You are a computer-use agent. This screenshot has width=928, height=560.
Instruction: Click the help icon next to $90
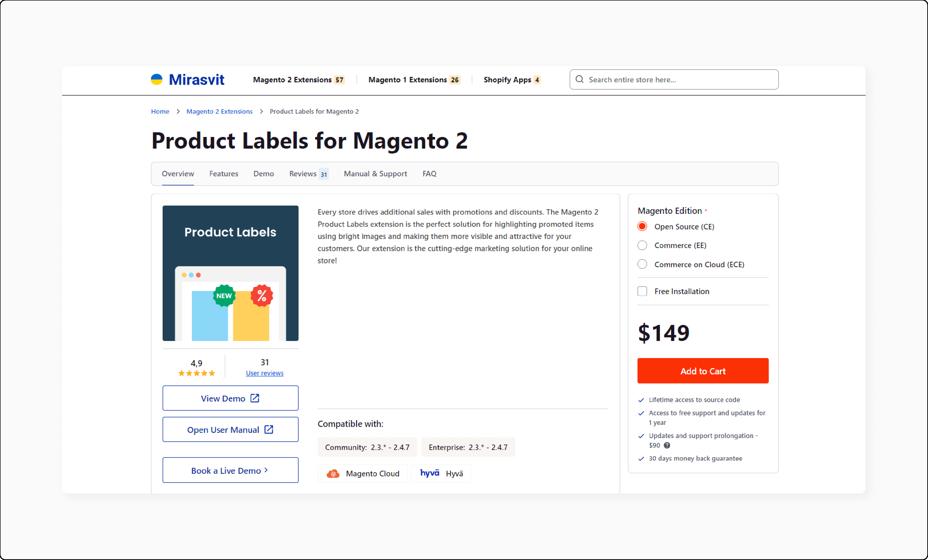click(667, 445)
